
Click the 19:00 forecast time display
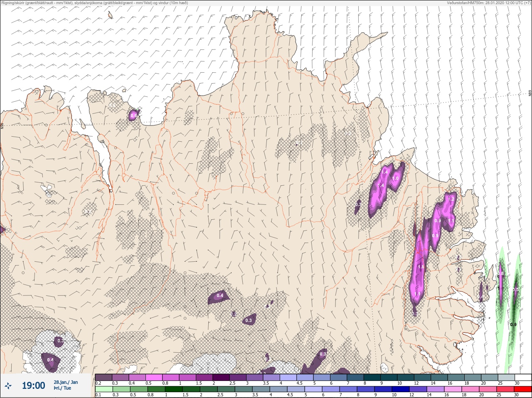pos(33,386)
